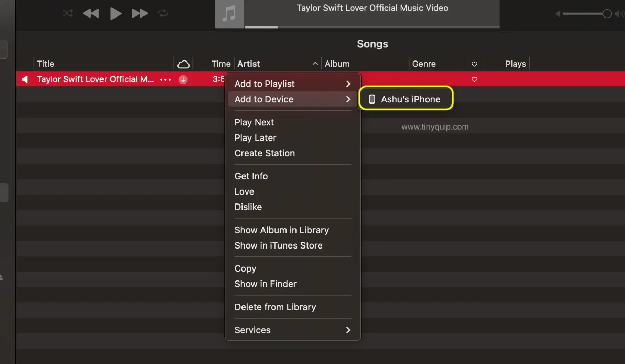
Task: Enable the repeat playback icon
Action: click(x=163, y=13)
